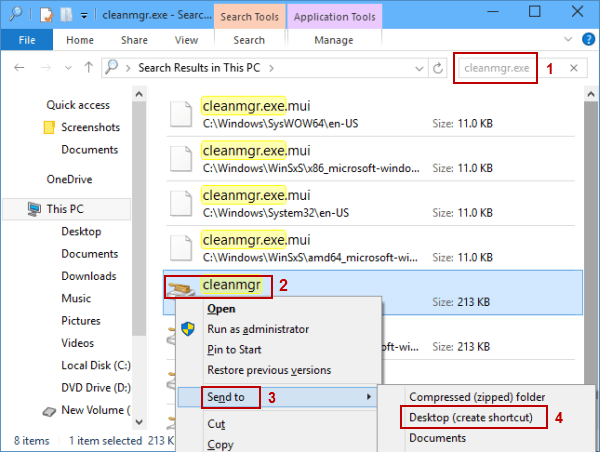Click the UAC shield icon in context menu
Viewport: 600px width, 452px height.
[188, 329]
